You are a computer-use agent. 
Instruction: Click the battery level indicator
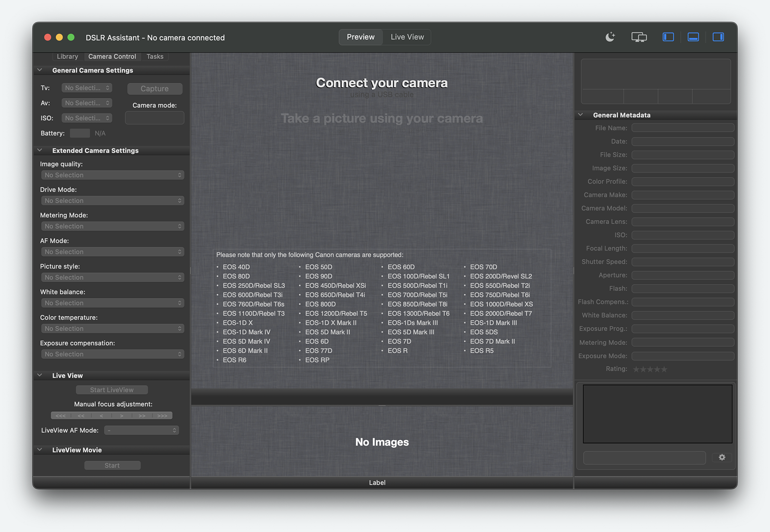click(80, 133)
